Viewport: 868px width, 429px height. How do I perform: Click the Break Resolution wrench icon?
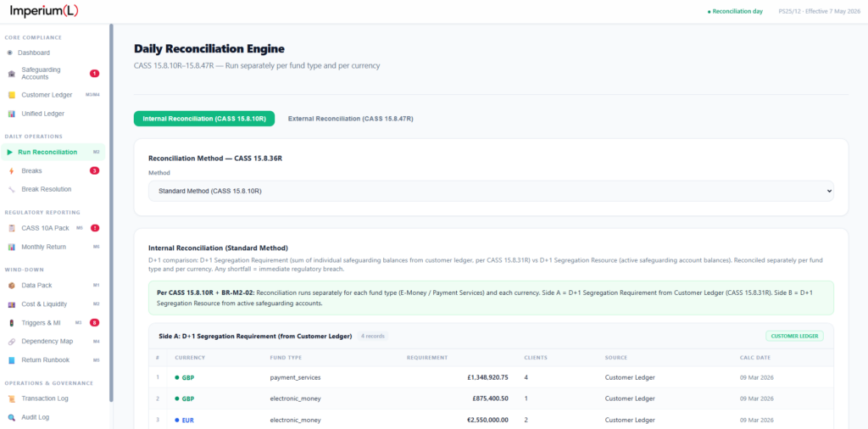[x=12, y=189]
